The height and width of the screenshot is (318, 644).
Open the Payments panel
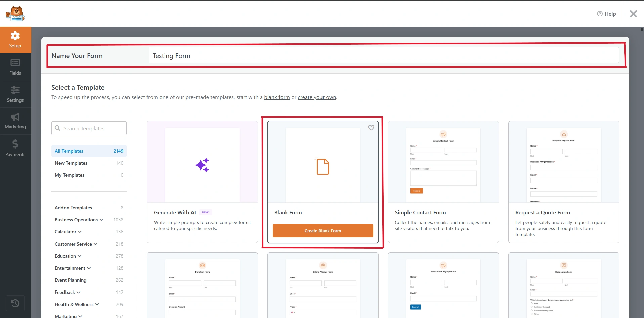[15, 148]
